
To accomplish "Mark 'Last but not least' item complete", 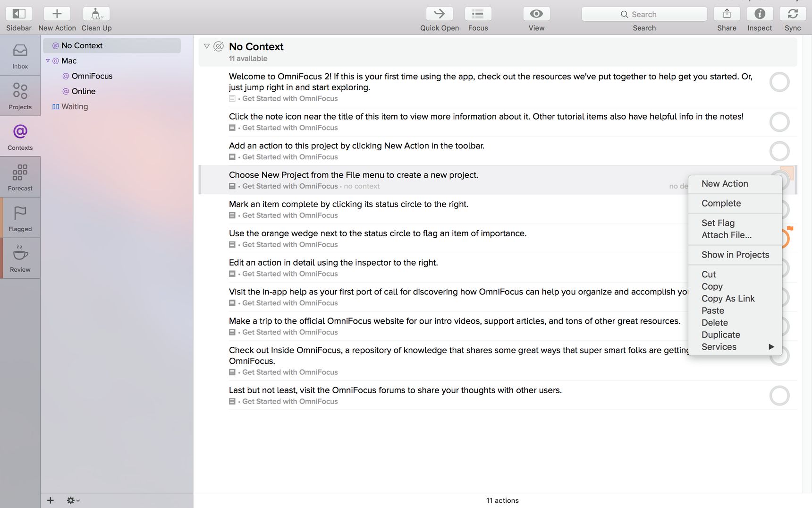I will [x=779, y=396].
